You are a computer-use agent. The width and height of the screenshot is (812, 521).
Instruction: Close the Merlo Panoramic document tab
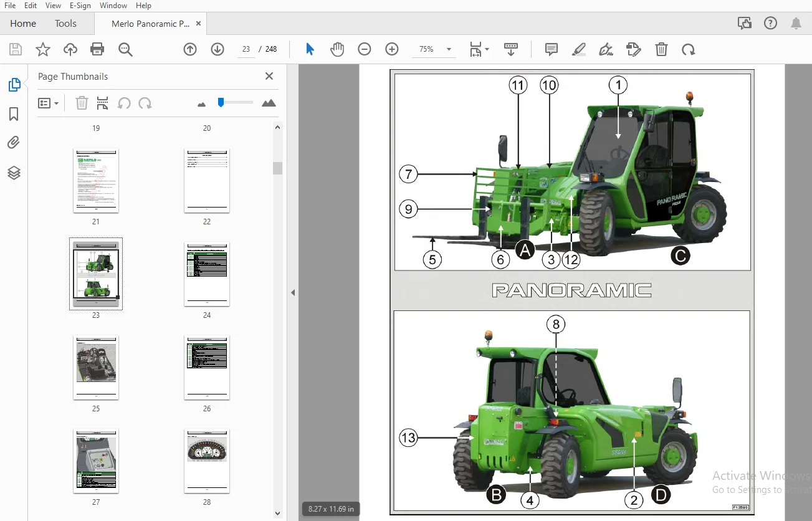tap(198, 24)
